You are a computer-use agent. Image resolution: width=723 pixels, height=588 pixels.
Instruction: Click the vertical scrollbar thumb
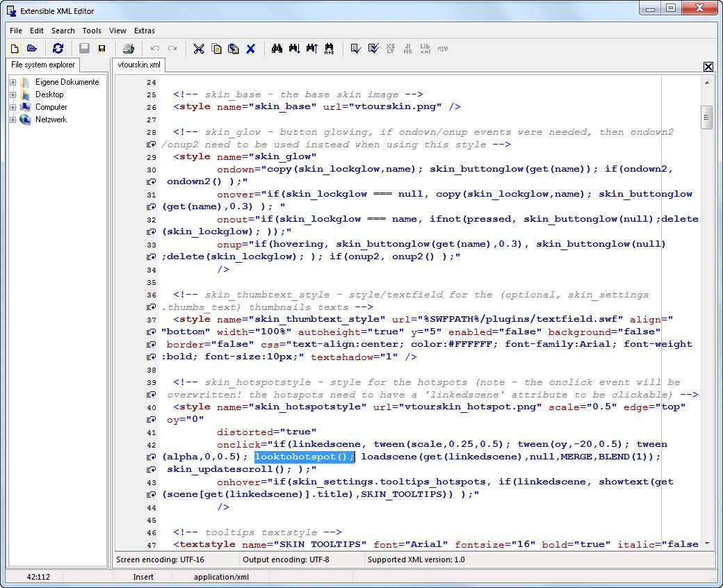[706, 117]
